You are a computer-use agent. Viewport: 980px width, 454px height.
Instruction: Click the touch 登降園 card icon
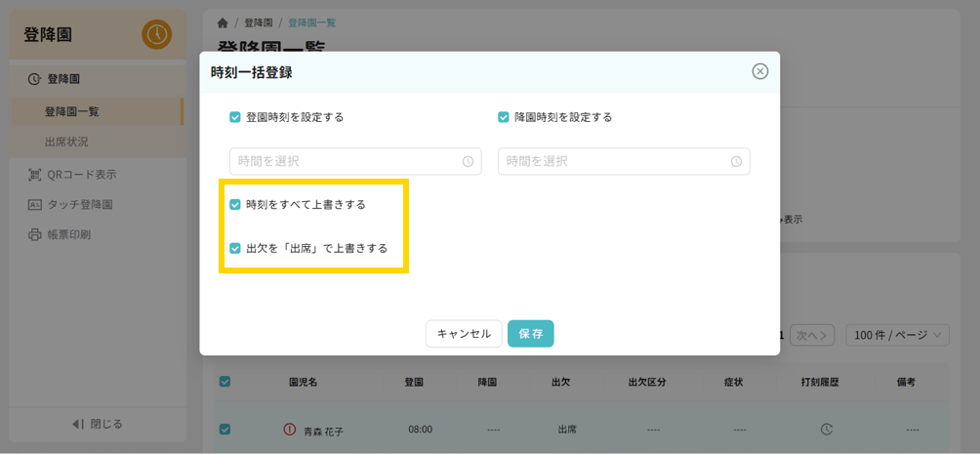point(34,205)
